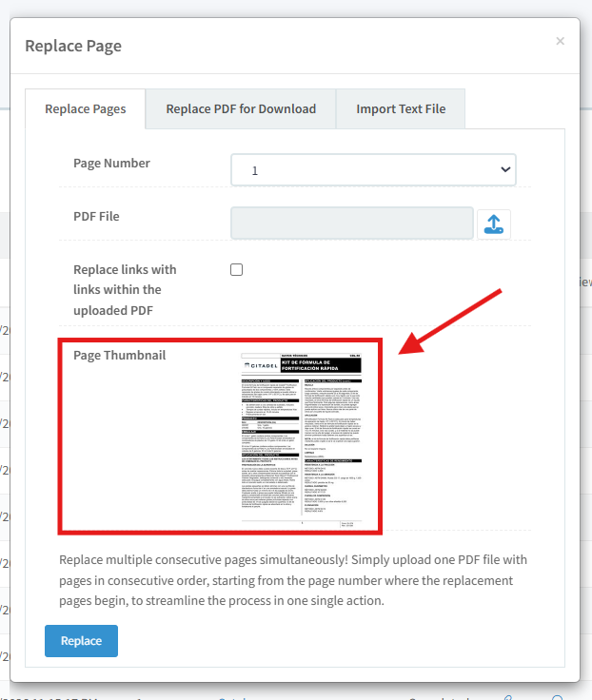592x700 pixels.
Task: Click the 'Replace Page' dialog title
Action: click(73, 46)
